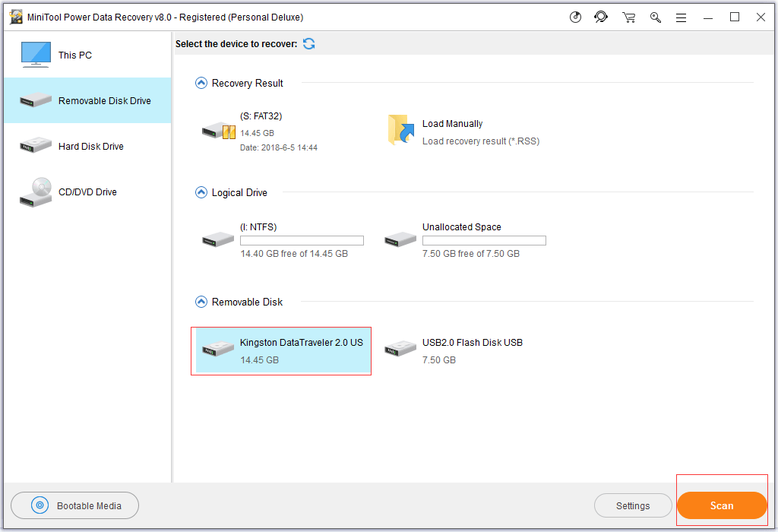Screen dimensions: 778x532
Task: Click the shopping cart purchase icon
Action: click(x=628, y=17)
